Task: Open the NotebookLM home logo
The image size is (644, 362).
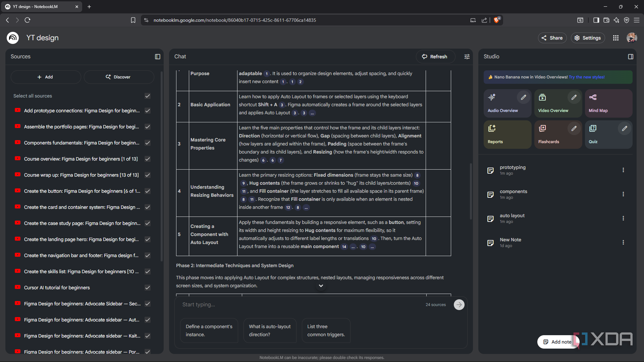Action: tap(13, 38)
